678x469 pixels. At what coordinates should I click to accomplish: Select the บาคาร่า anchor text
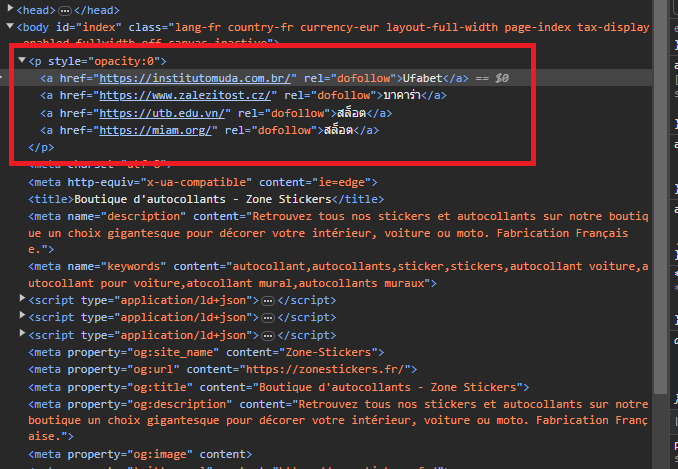pos(402,96)
